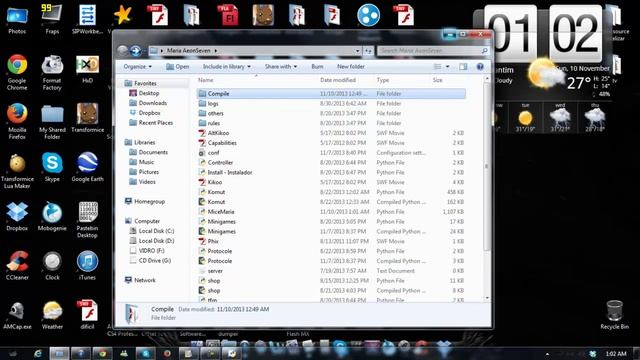This screenshot has height=360, width=640.
Task: Open Pastebin Desktop icon
Action: 87,220
